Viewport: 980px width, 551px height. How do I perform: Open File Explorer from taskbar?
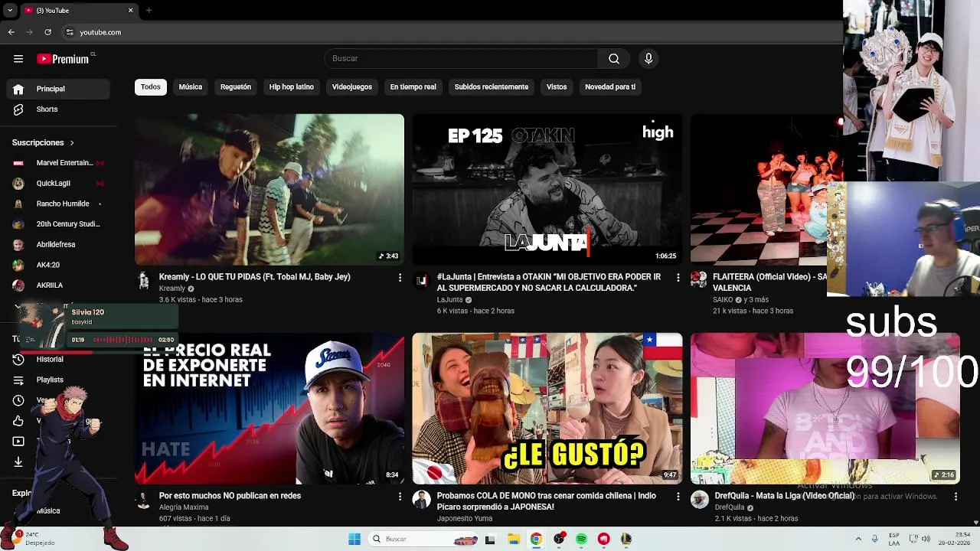point(514,539)
